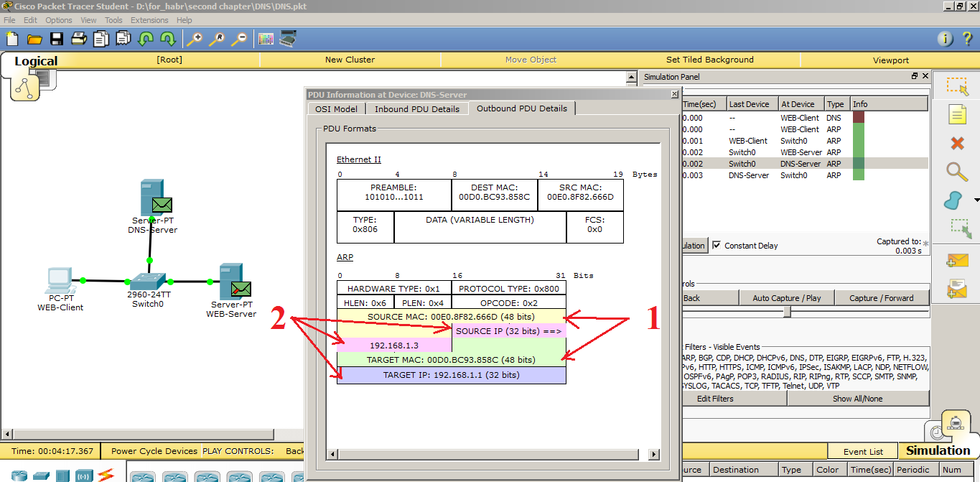Click the [Root] navigation label
980x482 pixels.
[x=169, y=60]
